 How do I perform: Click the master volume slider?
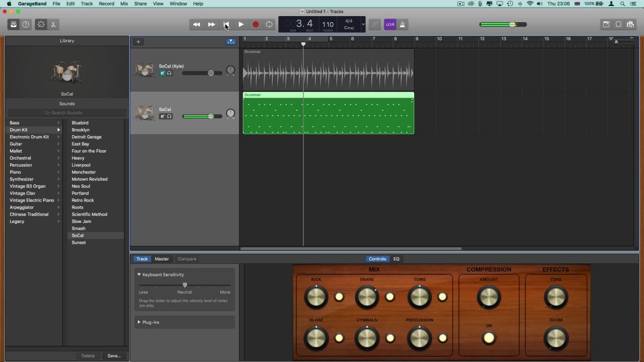[x=503, y=24]
